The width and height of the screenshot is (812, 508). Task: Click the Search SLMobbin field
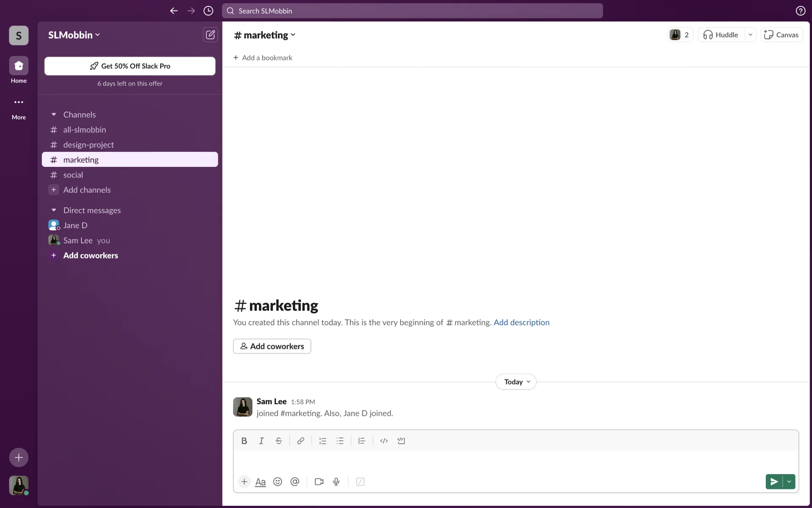412,11
